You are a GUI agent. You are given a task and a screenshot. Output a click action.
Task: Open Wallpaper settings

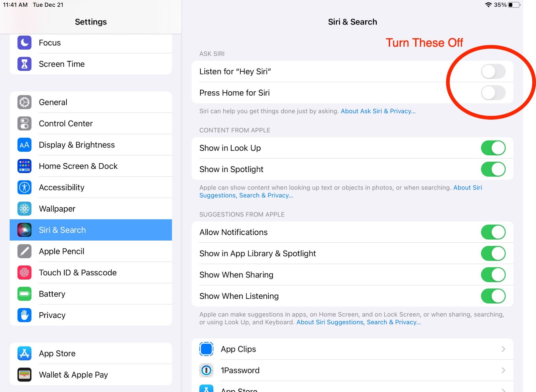[91, 209]
